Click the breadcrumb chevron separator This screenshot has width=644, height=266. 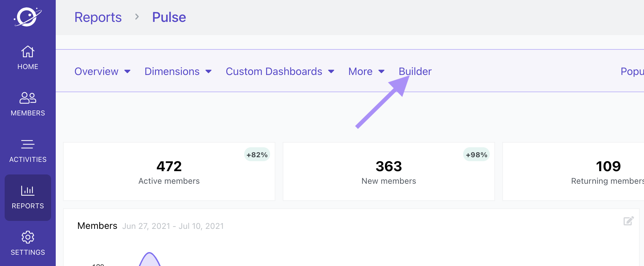(137, 17)
